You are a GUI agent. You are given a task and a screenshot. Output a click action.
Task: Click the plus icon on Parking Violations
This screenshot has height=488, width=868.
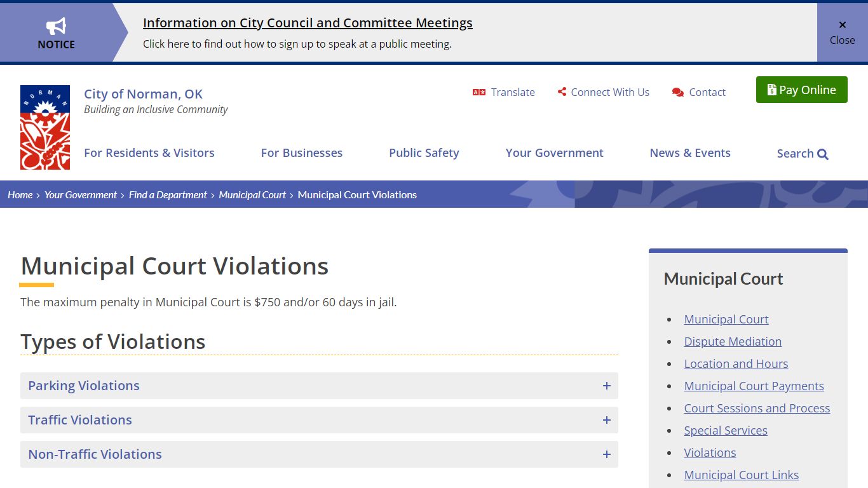pos(607,386)
